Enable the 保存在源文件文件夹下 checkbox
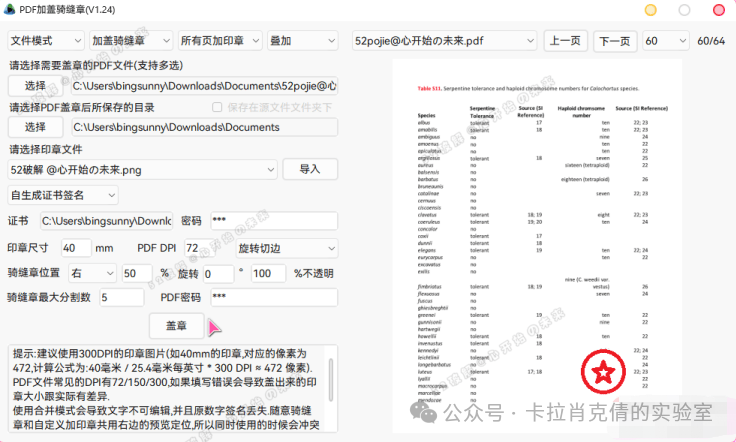 (217, 107)
